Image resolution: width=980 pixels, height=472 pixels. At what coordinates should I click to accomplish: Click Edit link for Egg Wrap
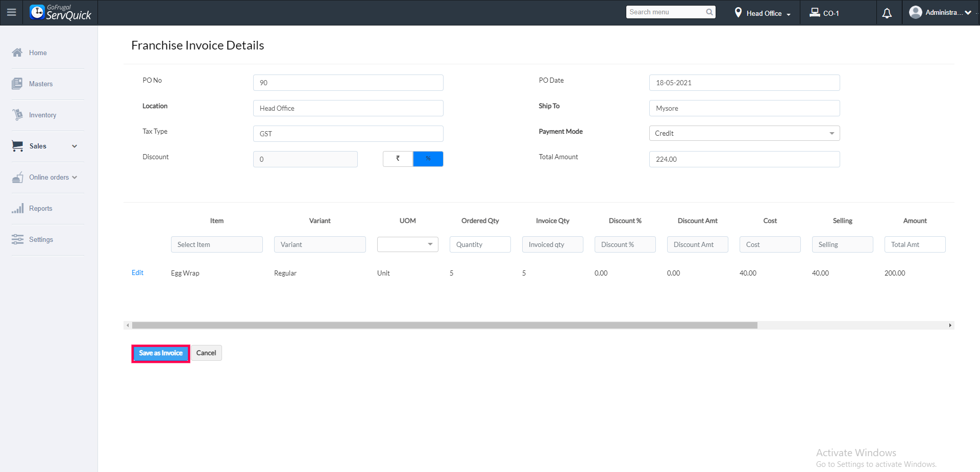[x=137, y=272]
